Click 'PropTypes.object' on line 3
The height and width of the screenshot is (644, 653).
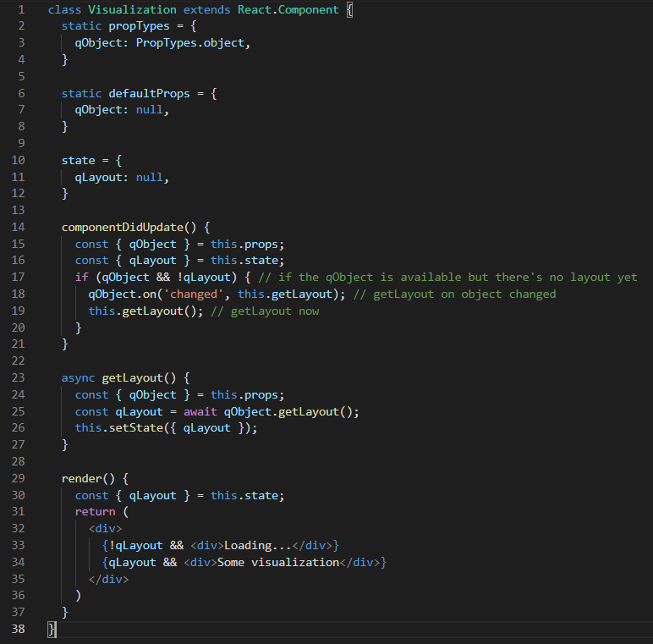tap(190, 43)
